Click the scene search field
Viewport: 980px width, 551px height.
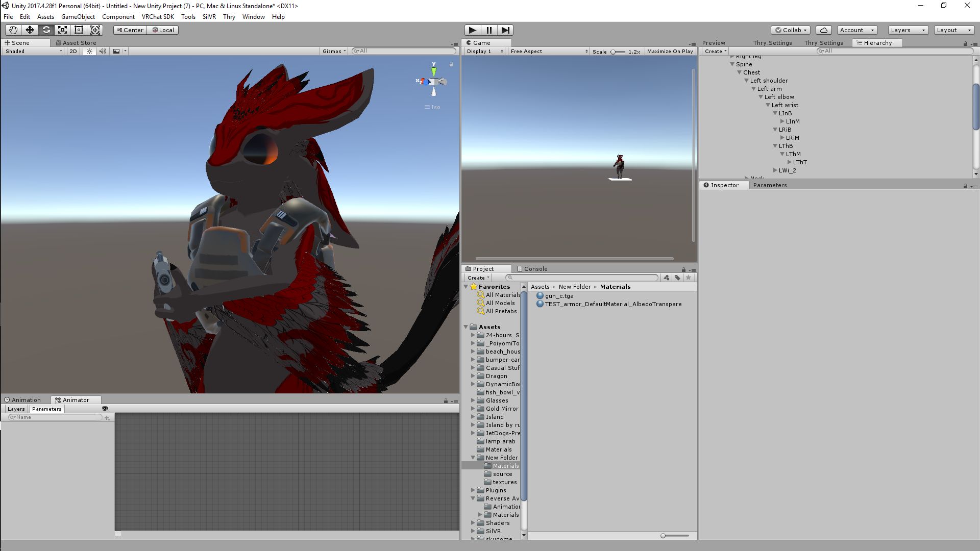tap(403, 51)
